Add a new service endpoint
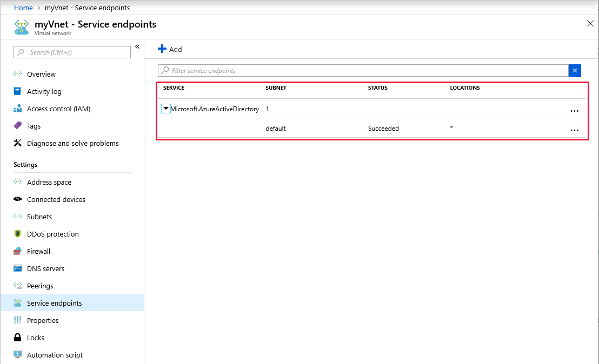The width and height of the screenshot is (599, 364). click(x=170, y=49)
